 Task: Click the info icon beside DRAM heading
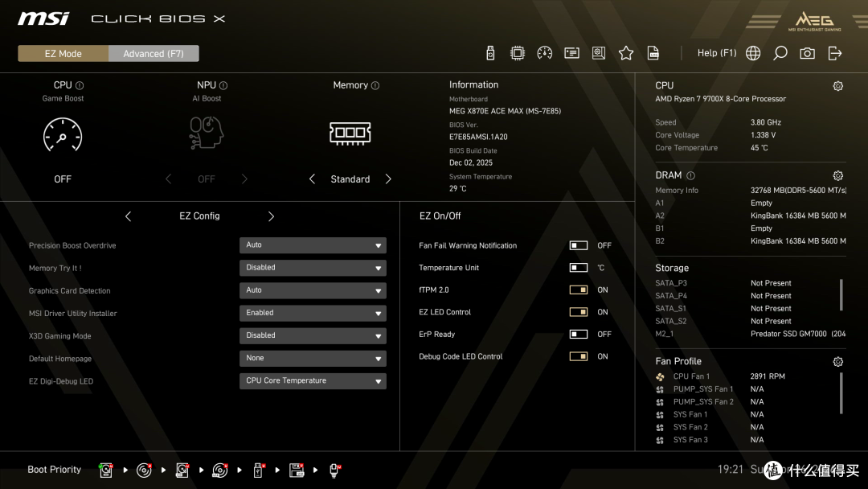(691, 175)
